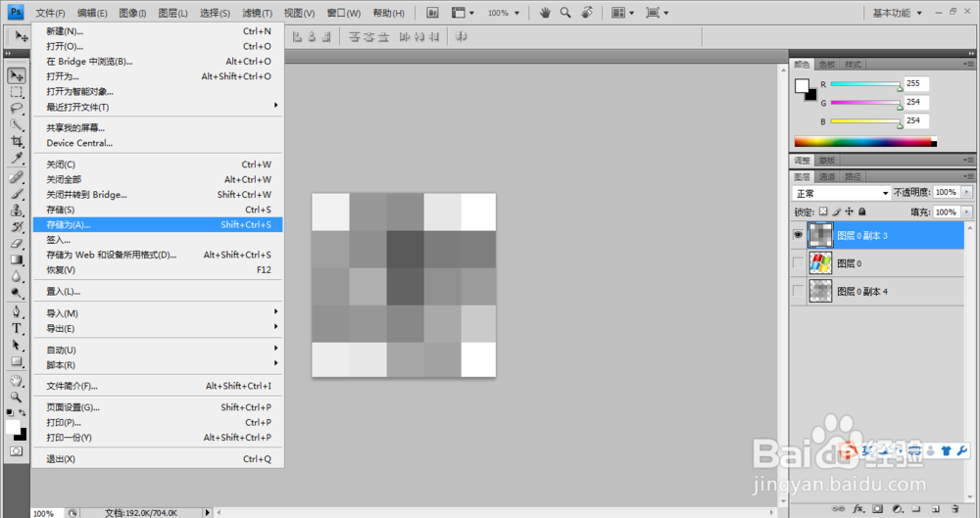
Task: Swap foreground and background colors
Action: pyautogui.click(x=23, y=412)
